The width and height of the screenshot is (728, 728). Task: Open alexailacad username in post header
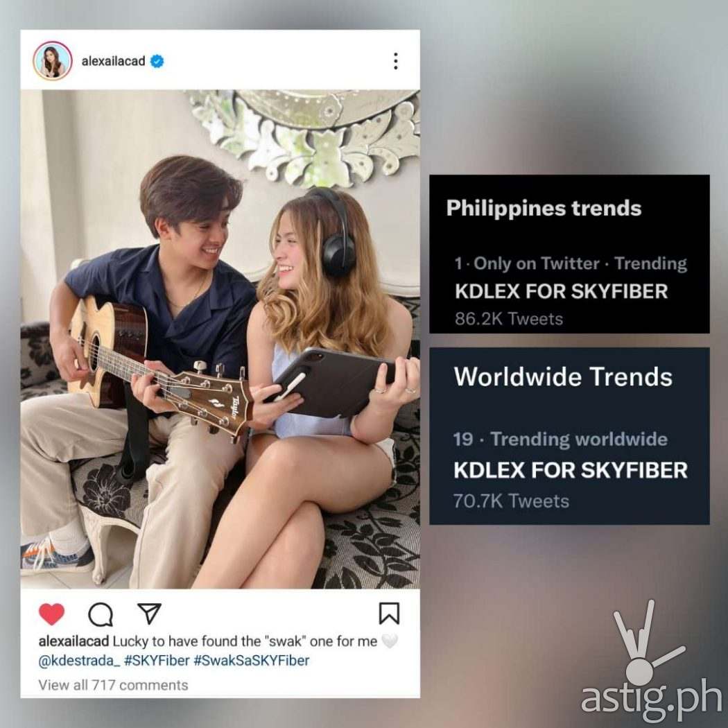tap(113, 61)
